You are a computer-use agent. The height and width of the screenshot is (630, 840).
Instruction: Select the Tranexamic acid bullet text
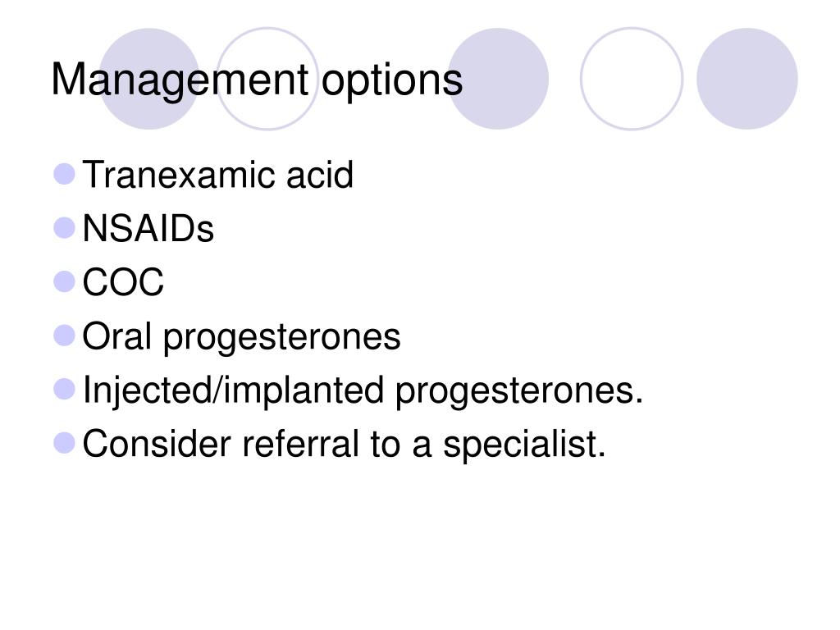(x=218, y=175)
